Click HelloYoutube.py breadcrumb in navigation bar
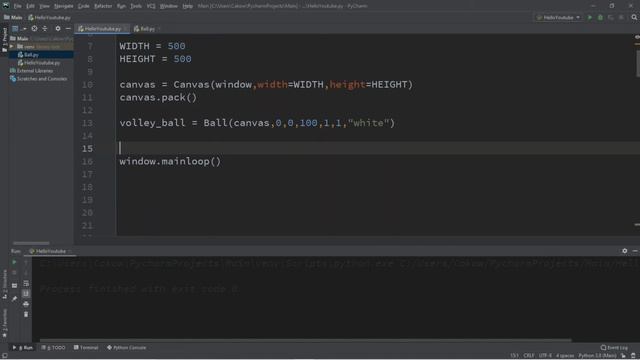Screen dimensions: 640x360 click(49, 18)
